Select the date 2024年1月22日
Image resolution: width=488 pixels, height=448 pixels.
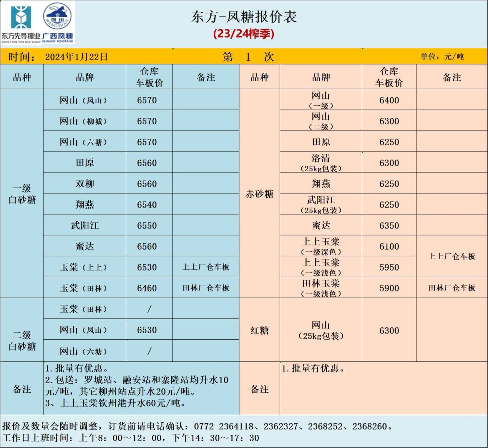click(76, 57)
